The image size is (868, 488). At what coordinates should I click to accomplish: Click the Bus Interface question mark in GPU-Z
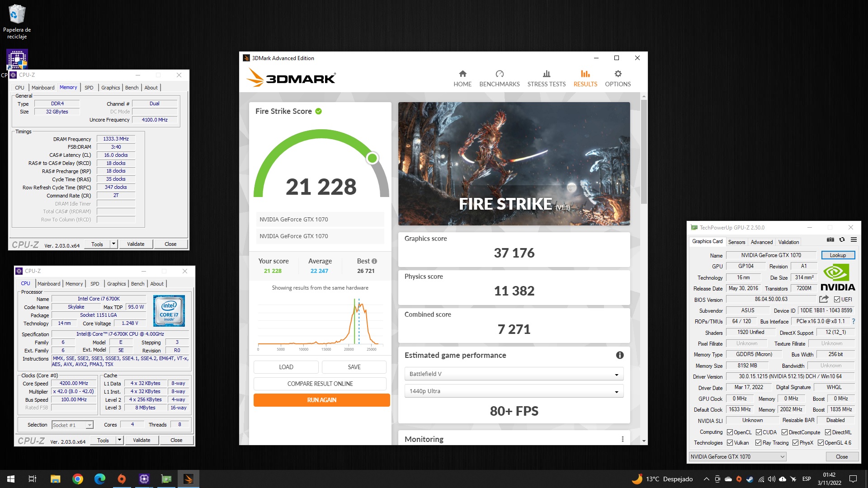[x=854, y=321]
